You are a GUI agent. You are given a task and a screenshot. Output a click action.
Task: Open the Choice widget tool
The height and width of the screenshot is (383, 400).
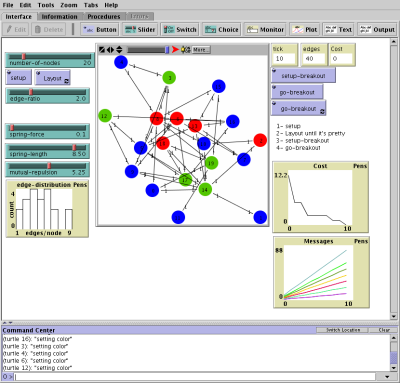(221, 30)
